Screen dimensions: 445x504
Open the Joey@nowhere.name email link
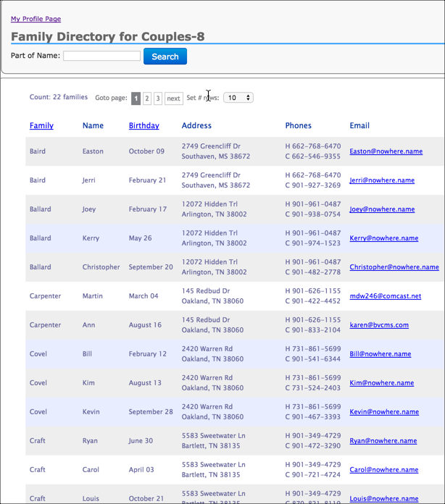click(x=382, y=209)
